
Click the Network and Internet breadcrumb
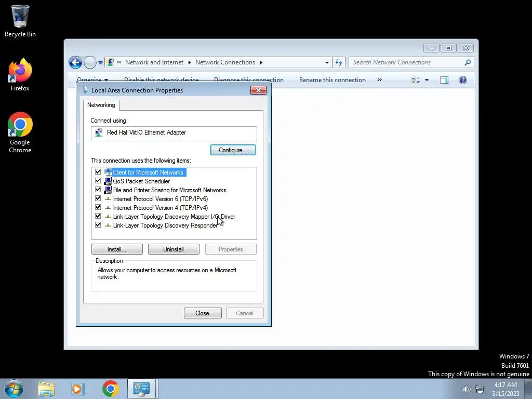(154, 62)
